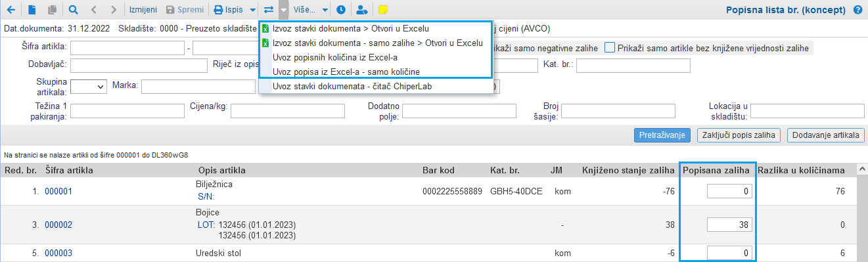This screenshot has height=262, width=868.
Task: Enable Prikaži samo artikle bez knjižene vrijednosti zalihe
Action: click(x=610, y=47)
